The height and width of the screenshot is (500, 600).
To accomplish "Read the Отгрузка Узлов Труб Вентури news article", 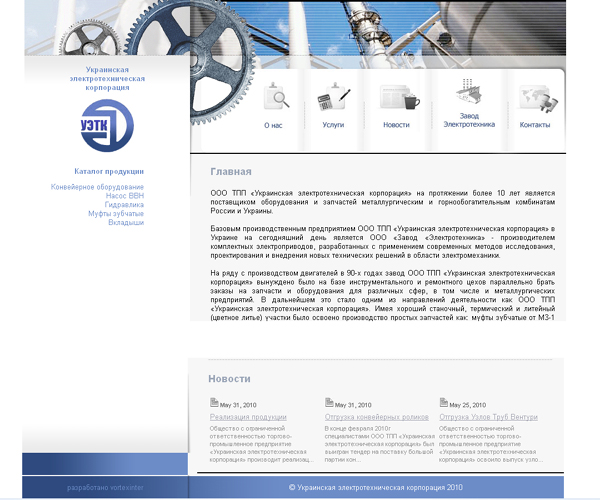I will [x=488, y=417].
